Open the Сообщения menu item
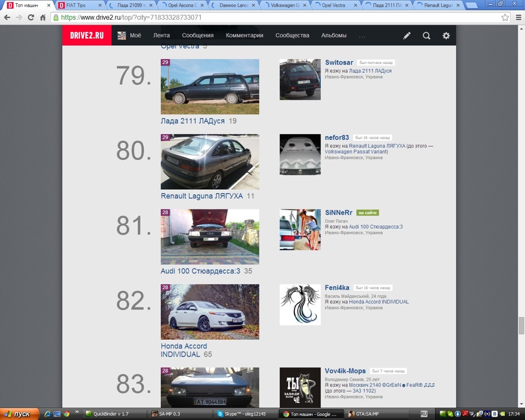Screen dimensions: 525x420 click(x=197, y=35)
